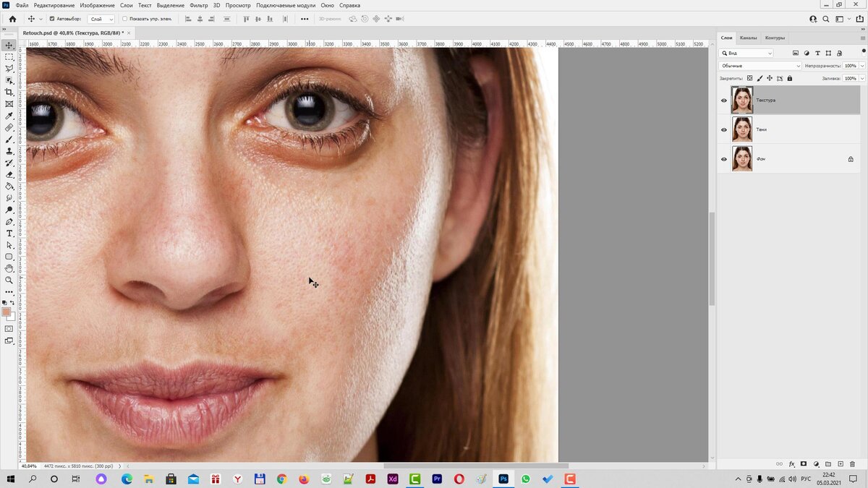Select the Frame tool
The image size is (868, 488).
click(x=9, y=104)
